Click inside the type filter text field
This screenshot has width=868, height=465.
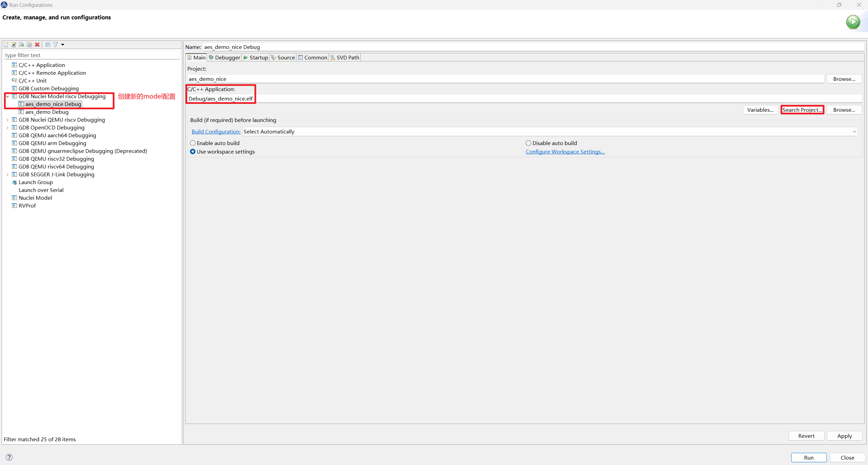92,55
